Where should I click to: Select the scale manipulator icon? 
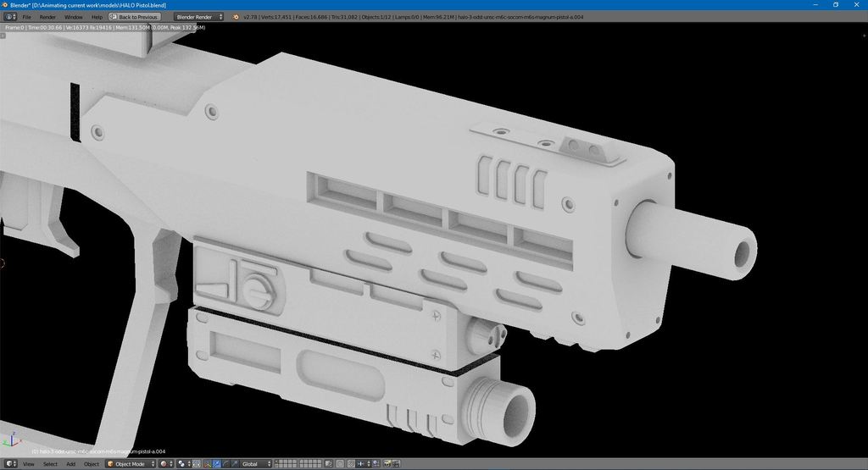pos(235,464)
